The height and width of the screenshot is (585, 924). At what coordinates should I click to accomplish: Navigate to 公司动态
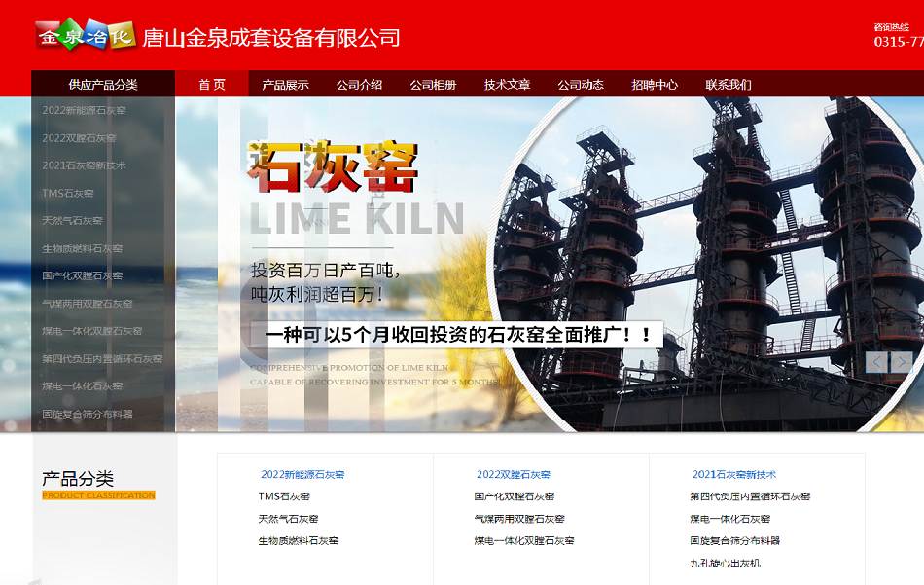coord(581,85)
